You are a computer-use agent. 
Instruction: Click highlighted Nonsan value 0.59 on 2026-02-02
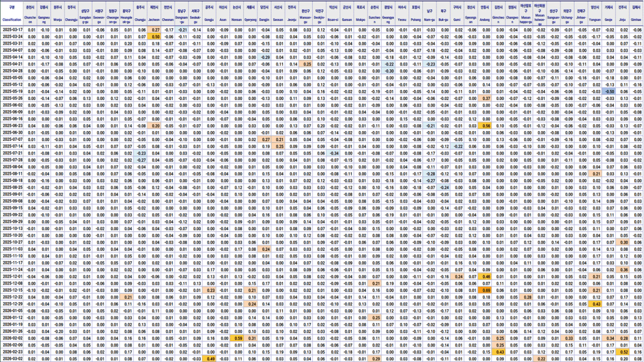(x=237, y=338)
